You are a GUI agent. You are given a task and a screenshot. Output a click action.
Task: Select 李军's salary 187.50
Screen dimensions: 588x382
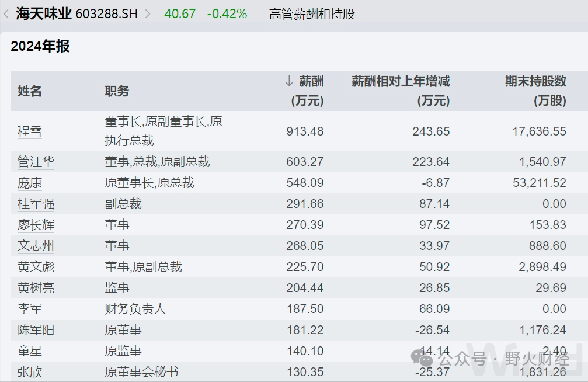tap(305, 309)
